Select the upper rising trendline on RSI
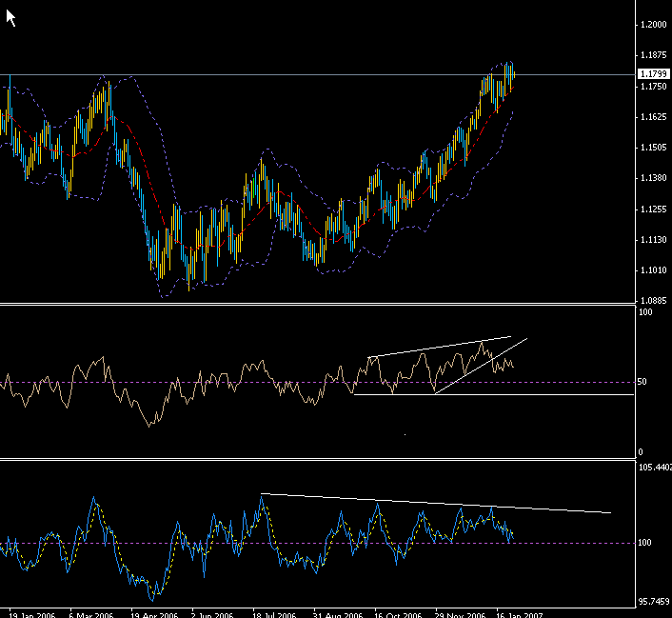This screenshot has width=672, height=618. pos(438,348)
